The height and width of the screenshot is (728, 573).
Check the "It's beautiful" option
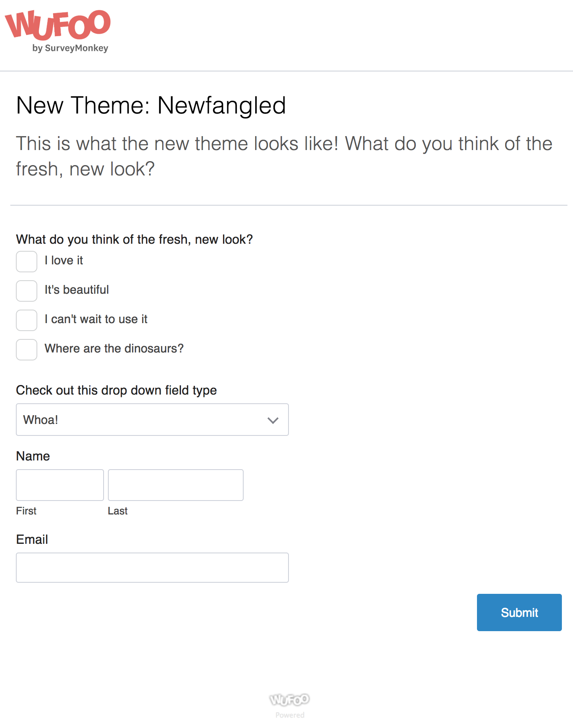click(x=27, y=291)
